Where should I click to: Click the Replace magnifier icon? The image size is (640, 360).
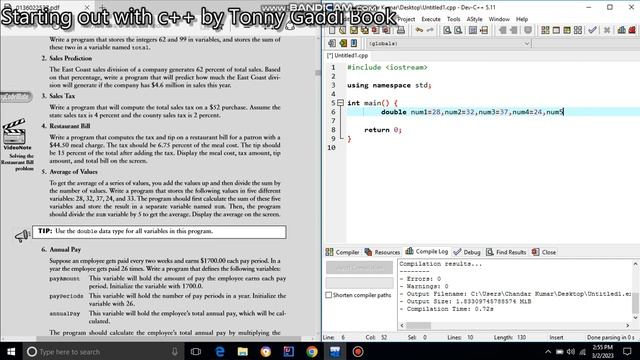(x=458, y=30)
